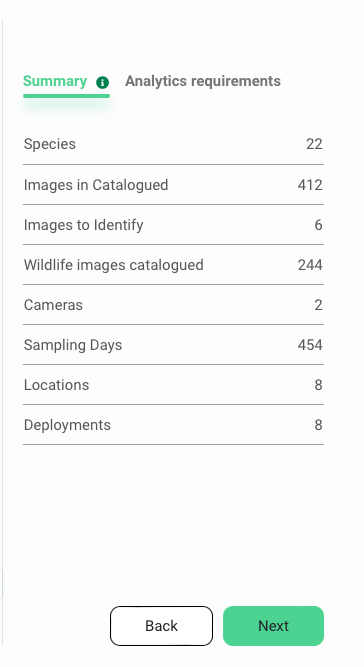Open the Analytics requirements tab
The width and height of the screenshot is (364, 667).
[203, 81]
